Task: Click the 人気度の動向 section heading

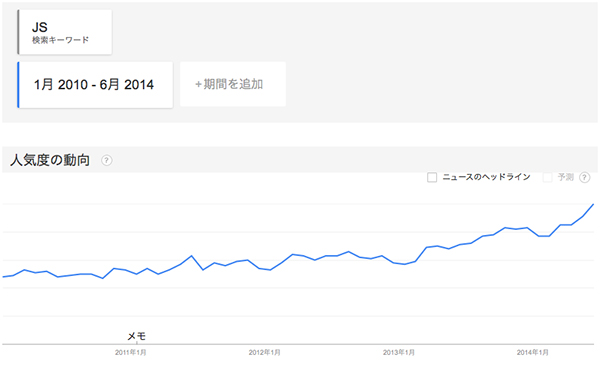Action: point(50,160)
